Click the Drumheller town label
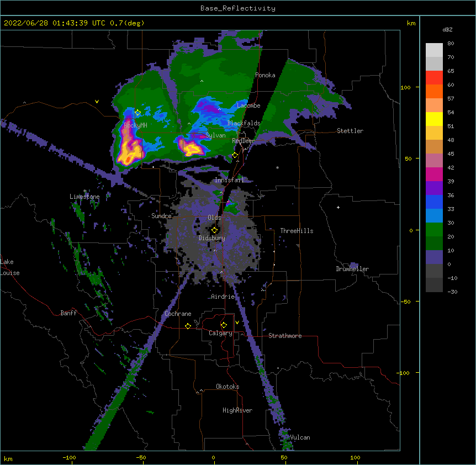Image resolution: width=476 pixels, height=465 pixels. tap(352, 269)
